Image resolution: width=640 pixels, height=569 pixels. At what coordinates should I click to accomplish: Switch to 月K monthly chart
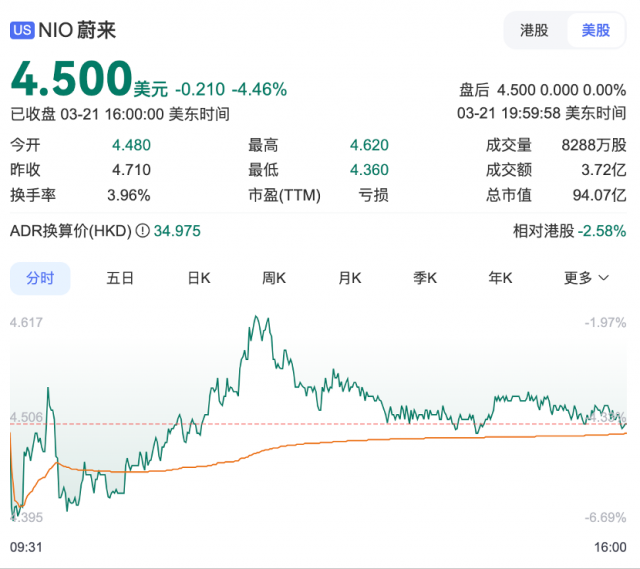click(x=350, y=278)
